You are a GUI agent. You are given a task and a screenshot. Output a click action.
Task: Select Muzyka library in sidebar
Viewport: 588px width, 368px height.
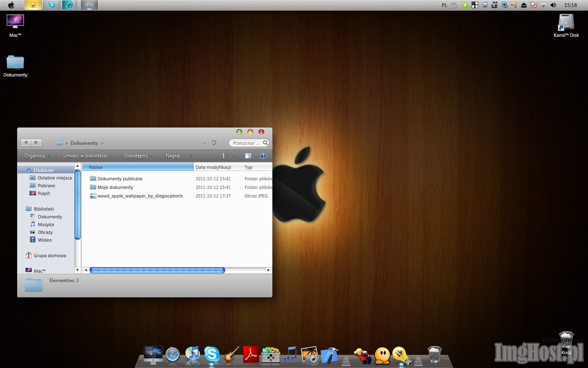click(x=46, y=224)
